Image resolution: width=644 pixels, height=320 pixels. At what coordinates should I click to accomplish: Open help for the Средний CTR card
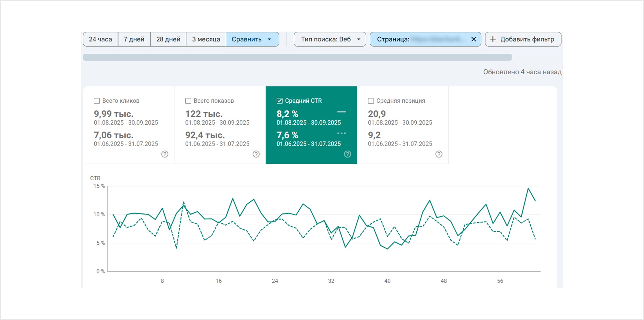click(347, 154)
